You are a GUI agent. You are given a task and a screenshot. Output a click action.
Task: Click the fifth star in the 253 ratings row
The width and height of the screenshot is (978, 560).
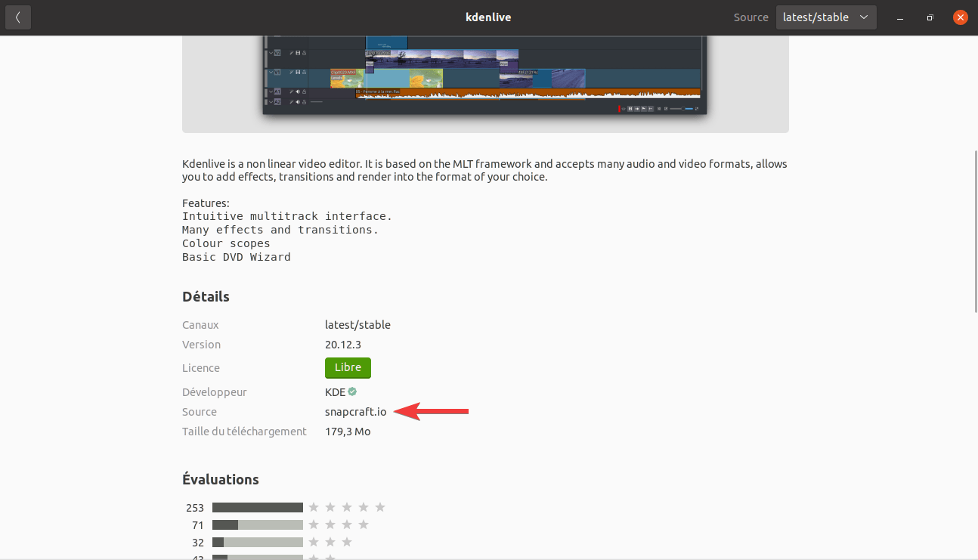tap(380, 507)
